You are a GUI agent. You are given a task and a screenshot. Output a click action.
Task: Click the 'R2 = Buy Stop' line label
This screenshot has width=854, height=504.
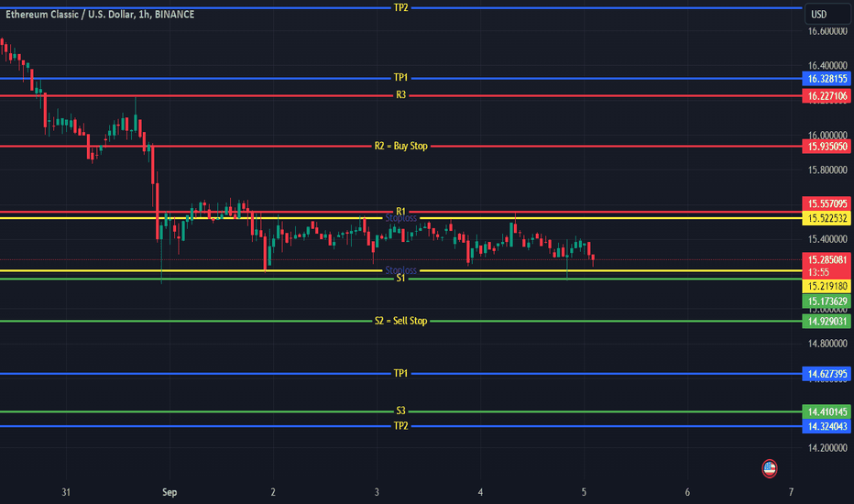click(400, 146)
